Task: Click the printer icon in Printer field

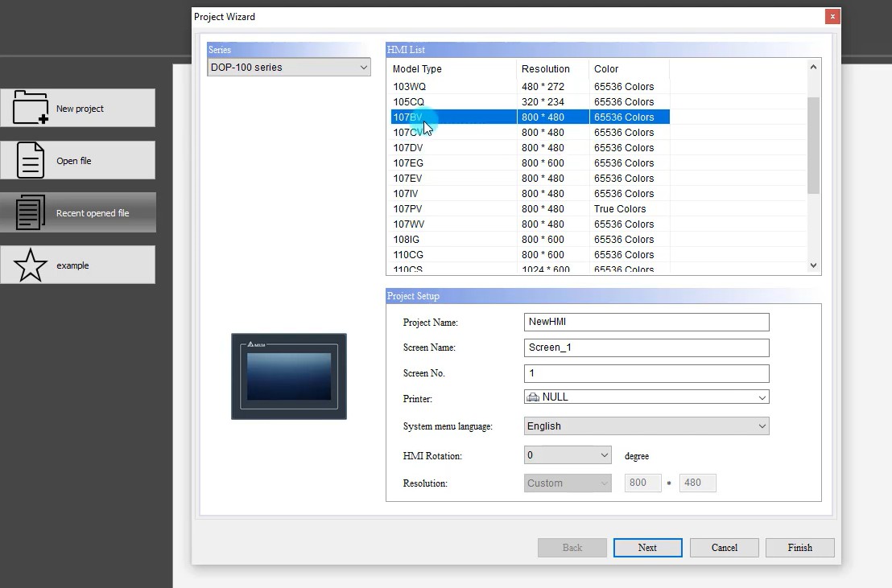Action: tap(533, 397)
